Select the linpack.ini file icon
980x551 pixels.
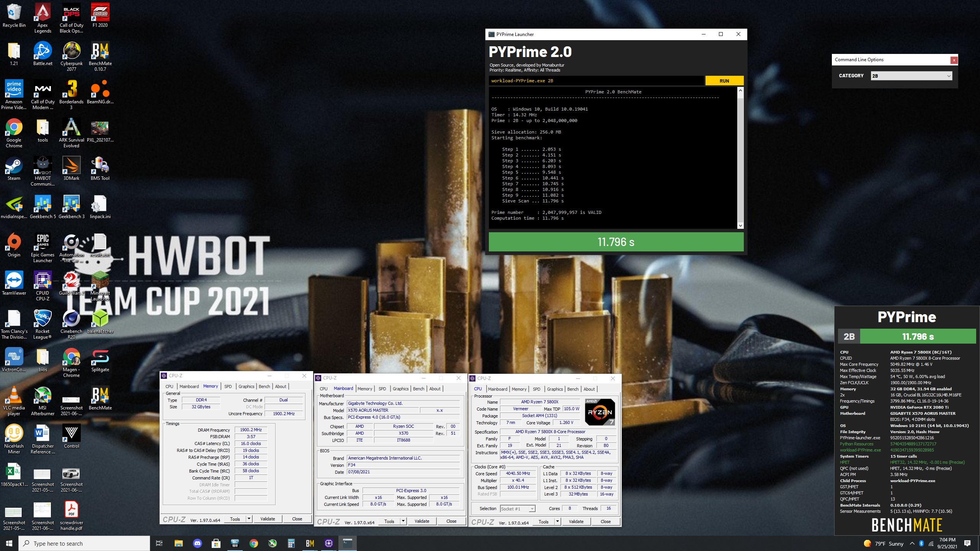click(x=100, y=207)
